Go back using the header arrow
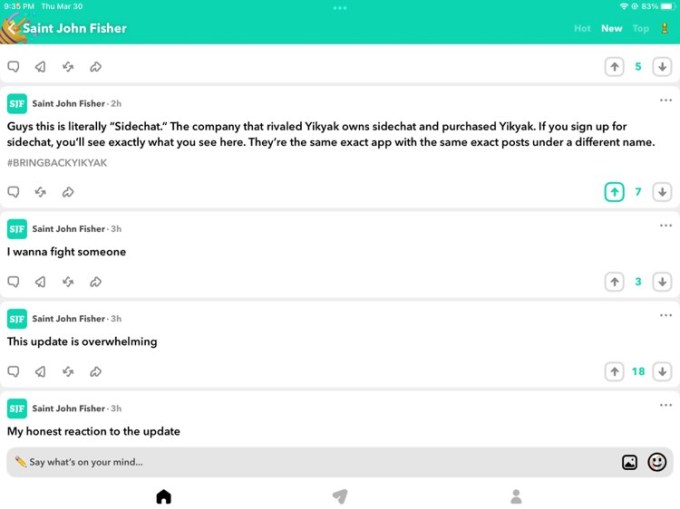This screenshot has height=509, width=680. pyautogui.click(x=12, y=29)
